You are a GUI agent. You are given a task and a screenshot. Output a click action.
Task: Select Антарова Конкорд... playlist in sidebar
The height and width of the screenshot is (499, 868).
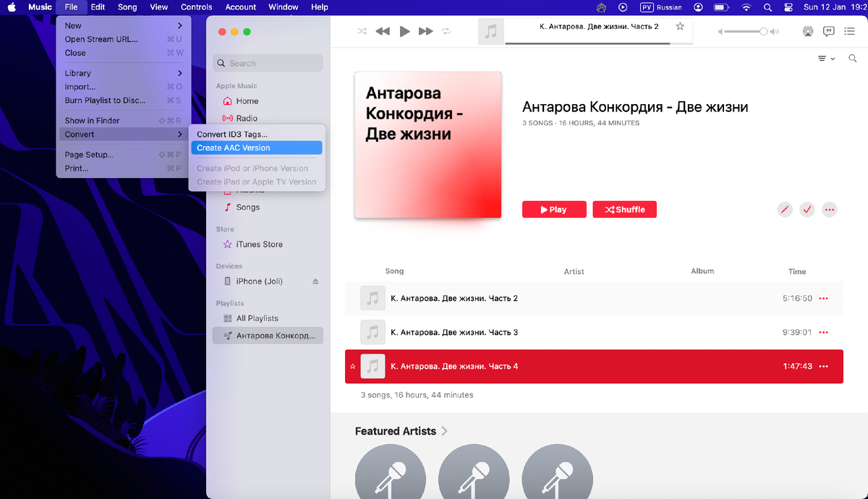click(x=268, y=336)
